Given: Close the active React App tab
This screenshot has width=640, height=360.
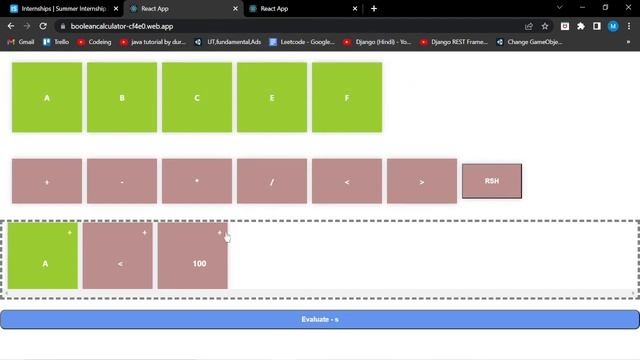Looking at the screenshot, I should point(236,9).
